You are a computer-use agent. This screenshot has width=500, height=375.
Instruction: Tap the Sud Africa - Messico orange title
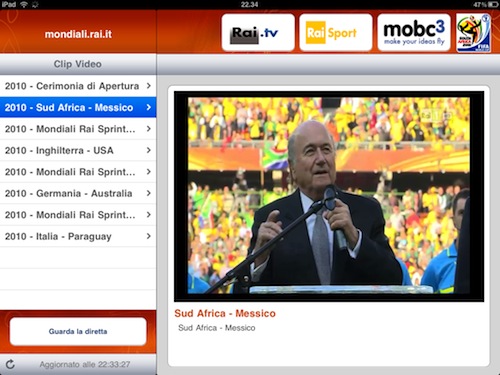pyautogui.click(x=225, y=313)
